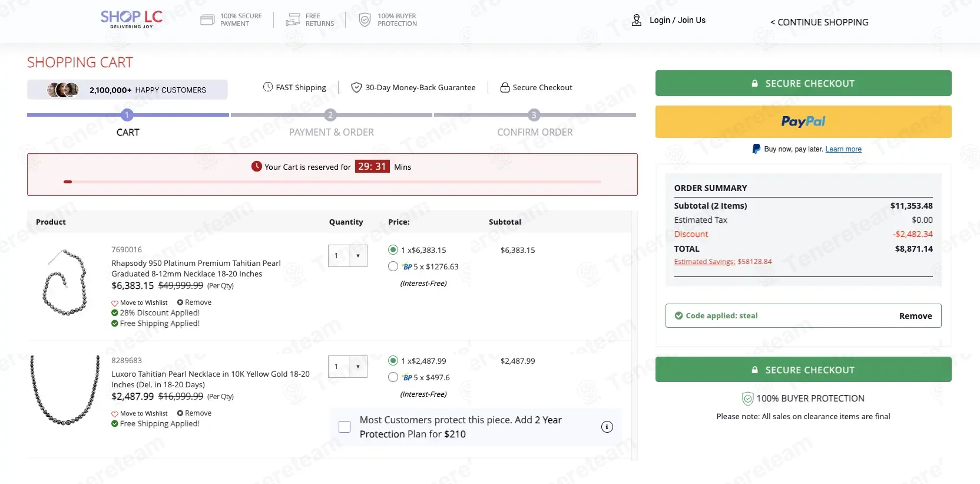
Task: Open Luxoro Tahitian Pearl Necklace product title
Action: click(x=210, y=379)
